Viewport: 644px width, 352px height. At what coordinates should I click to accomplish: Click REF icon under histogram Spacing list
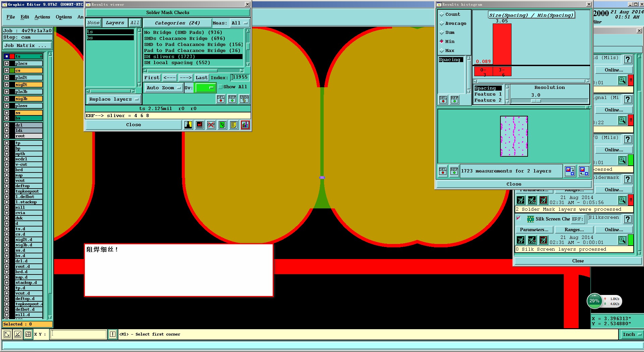tap(454, 100)
